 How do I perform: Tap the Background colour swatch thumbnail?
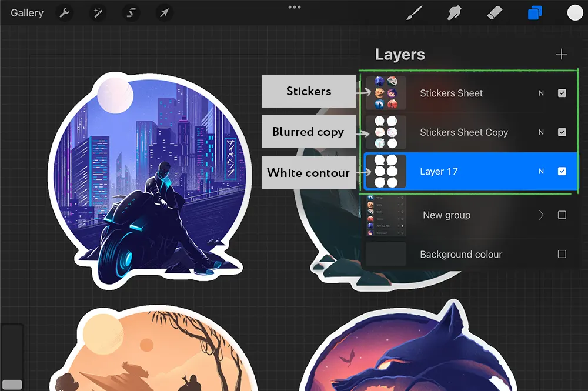point(386,254)
